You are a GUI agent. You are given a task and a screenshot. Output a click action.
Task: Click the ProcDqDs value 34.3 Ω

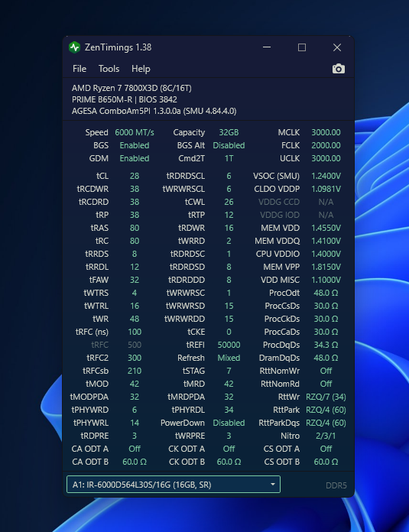(326, 345)
